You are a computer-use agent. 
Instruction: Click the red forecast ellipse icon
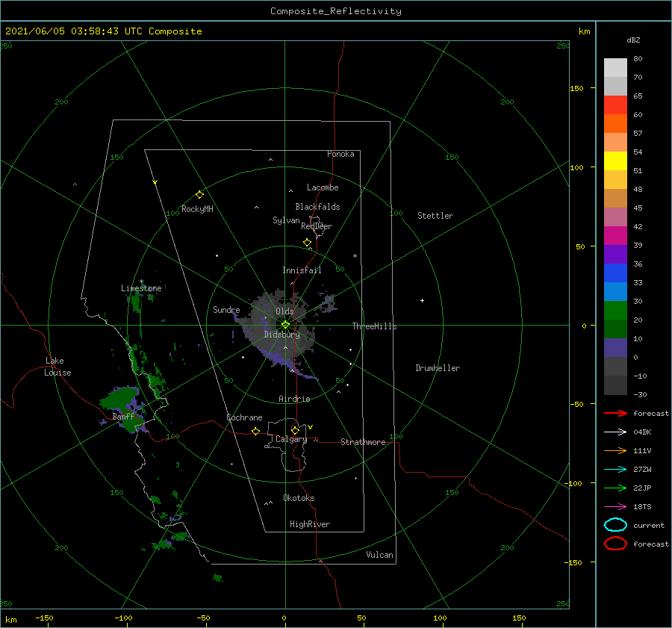(615, 544)
